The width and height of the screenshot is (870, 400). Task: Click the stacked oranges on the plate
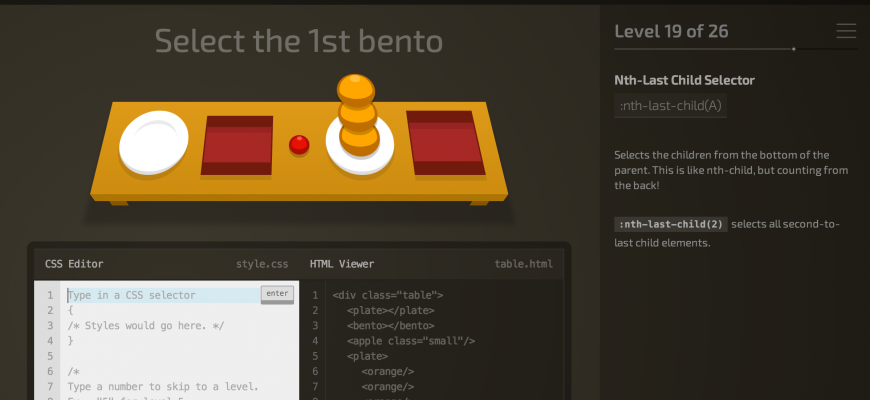[358, 113]
